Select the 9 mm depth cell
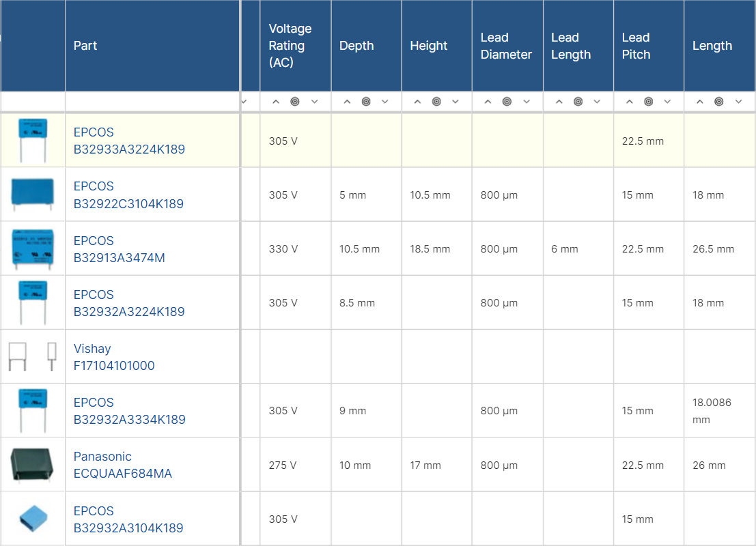 [367, 411]
